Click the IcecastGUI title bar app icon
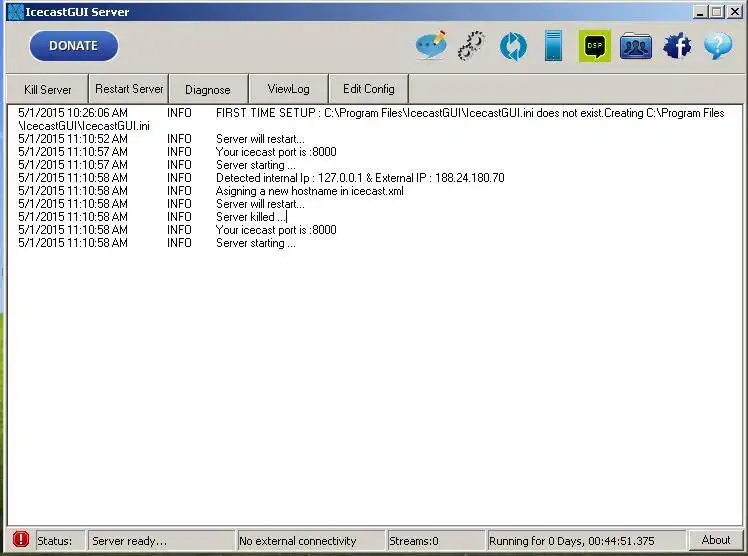Screen dimensions: 748x556 click(x=15, y=12)
